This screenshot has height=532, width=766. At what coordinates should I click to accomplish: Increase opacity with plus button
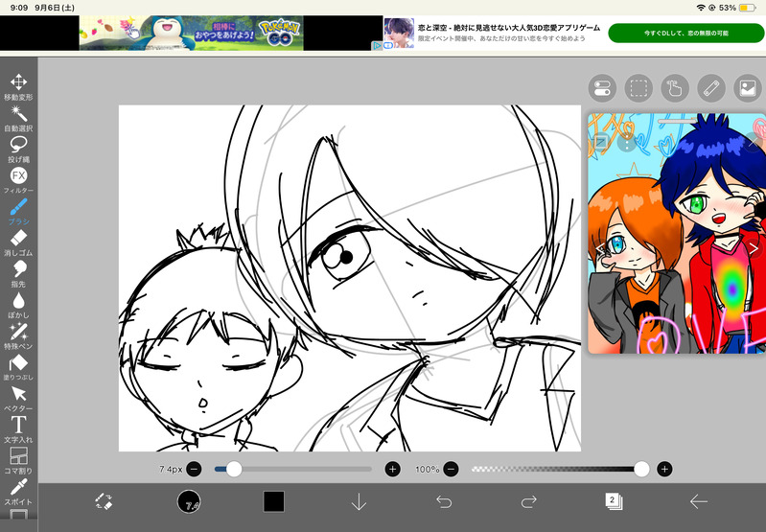pyautogui.click(x=664, y=470)
